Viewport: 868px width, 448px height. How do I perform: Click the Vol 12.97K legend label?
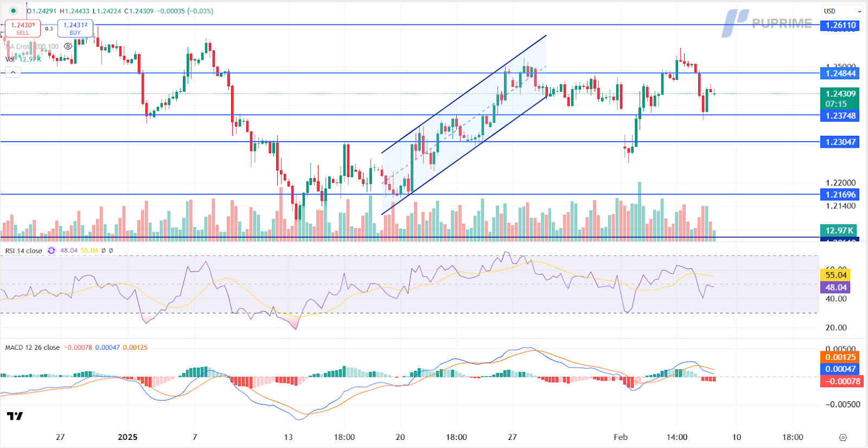click(23, 59)
